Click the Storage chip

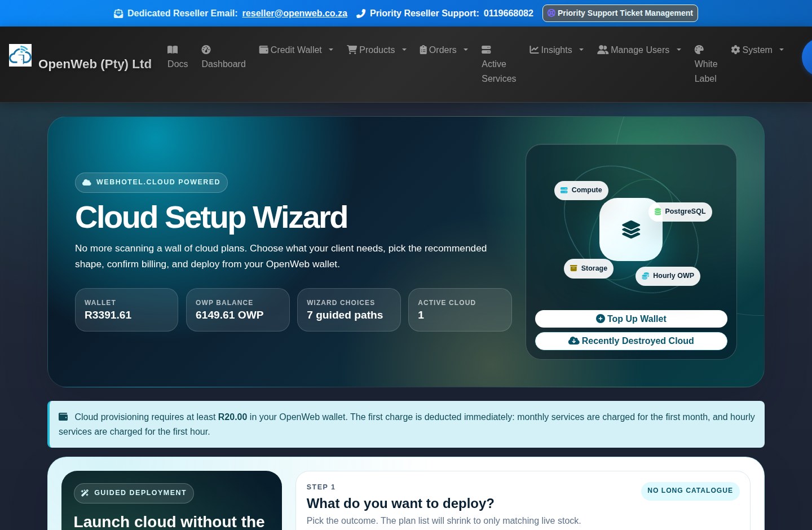coord(589,268)
